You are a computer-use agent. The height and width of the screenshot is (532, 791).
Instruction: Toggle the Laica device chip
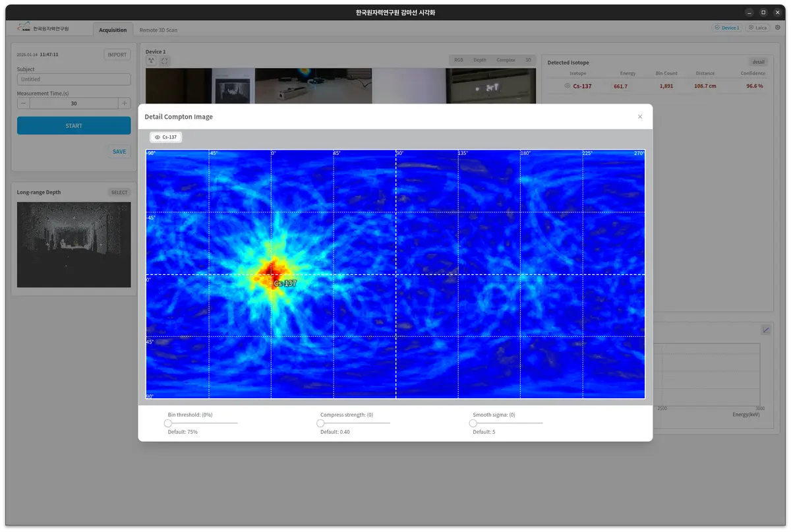pos(758,28)
